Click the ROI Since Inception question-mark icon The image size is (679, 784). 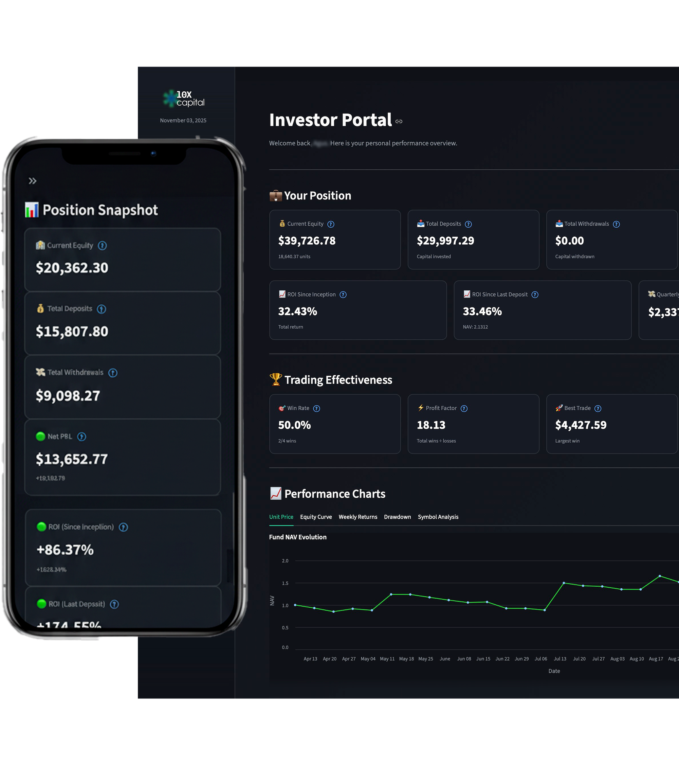[343, 295]
